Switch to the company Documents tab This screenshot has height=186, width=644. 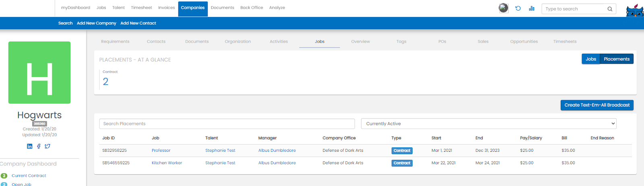pyautogui.click(x=197, y=41)
